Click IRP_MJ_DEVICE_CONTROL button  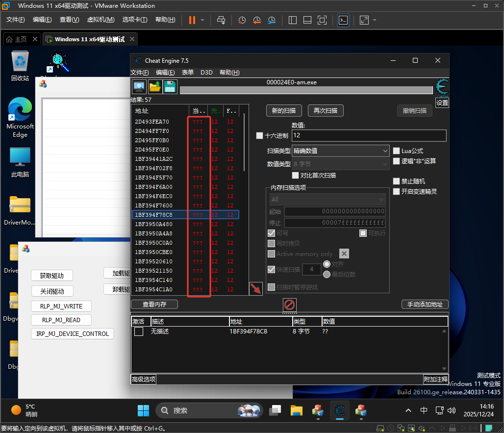click(73, 333)
